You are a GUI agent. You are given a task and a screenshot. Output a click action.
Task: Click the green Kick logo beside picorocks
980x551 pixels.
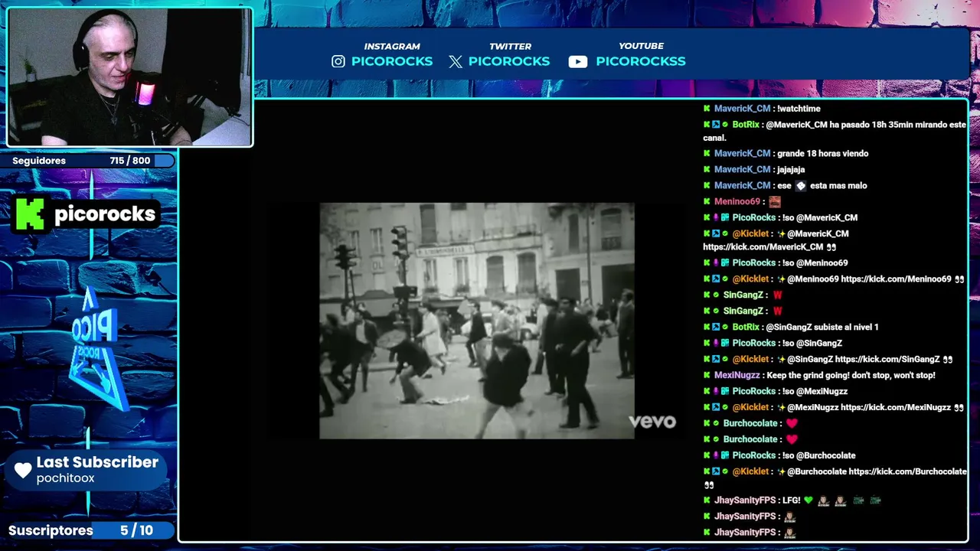tap(31, 214)
